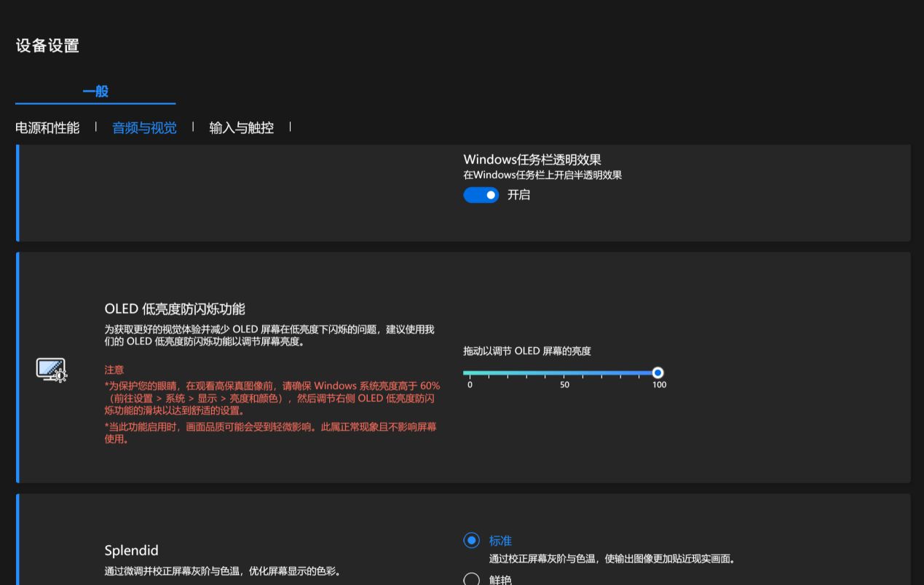Click the OLED 低亮度防闪烁功能 title
The width and height of the screenshot is (924, 585).
tap(175, 309)
